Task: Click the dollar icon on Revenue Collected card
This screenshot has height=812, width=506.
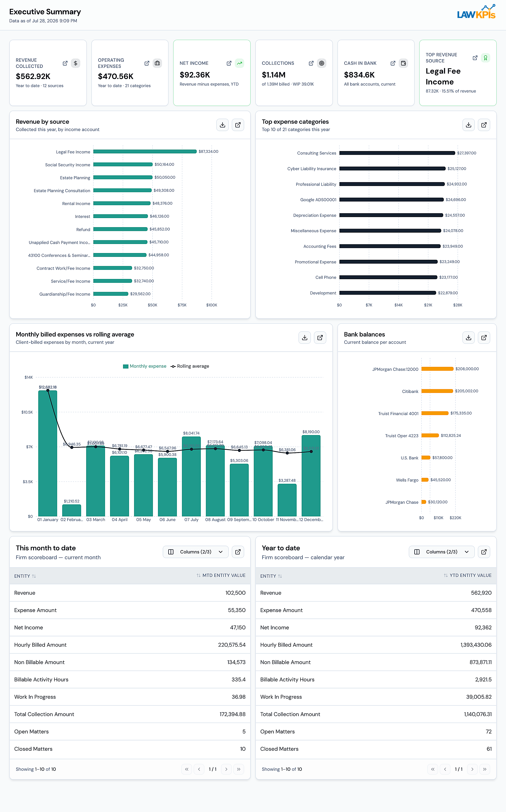Action: (x=76, y=63)
